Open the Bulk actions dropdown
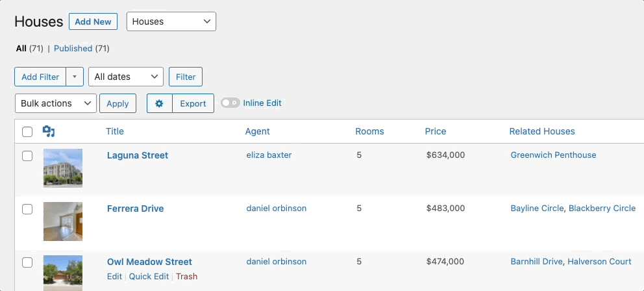 point(55,103)
